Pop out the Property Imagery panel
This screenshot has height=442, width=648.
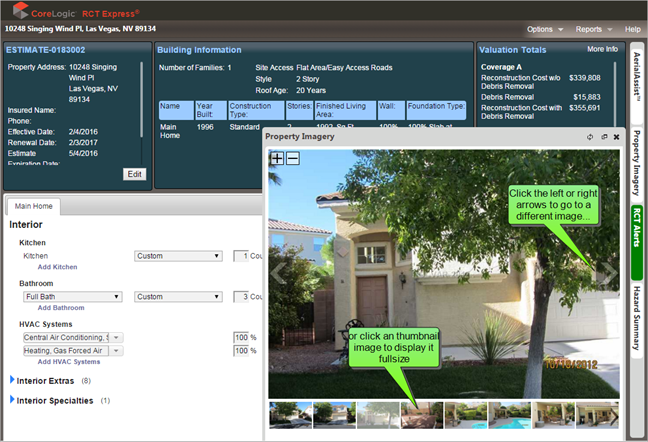click(604, 136)
